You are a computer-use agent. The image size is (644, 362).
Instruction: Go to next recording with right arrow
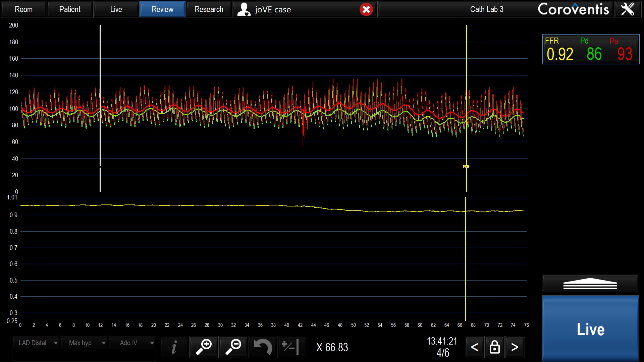pos(515,347)
